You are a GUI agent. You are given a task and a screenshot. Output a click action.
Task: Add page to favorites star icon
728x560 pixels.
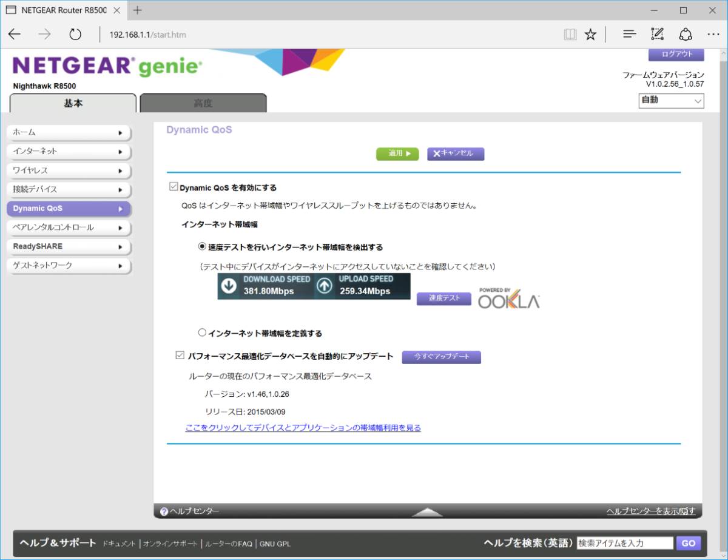coord(590,35)
